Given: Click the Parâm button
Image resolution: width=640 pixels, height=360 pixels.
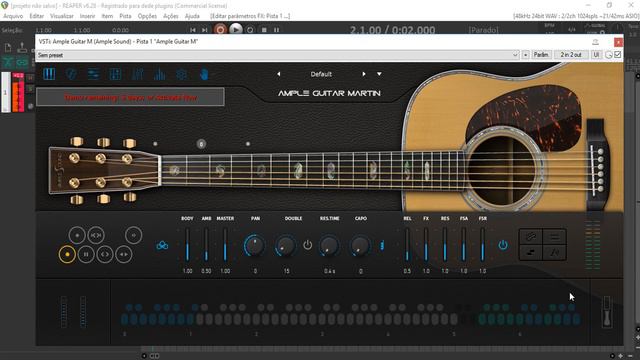Looking at the screenshot, I should click(x=541, y=55).
